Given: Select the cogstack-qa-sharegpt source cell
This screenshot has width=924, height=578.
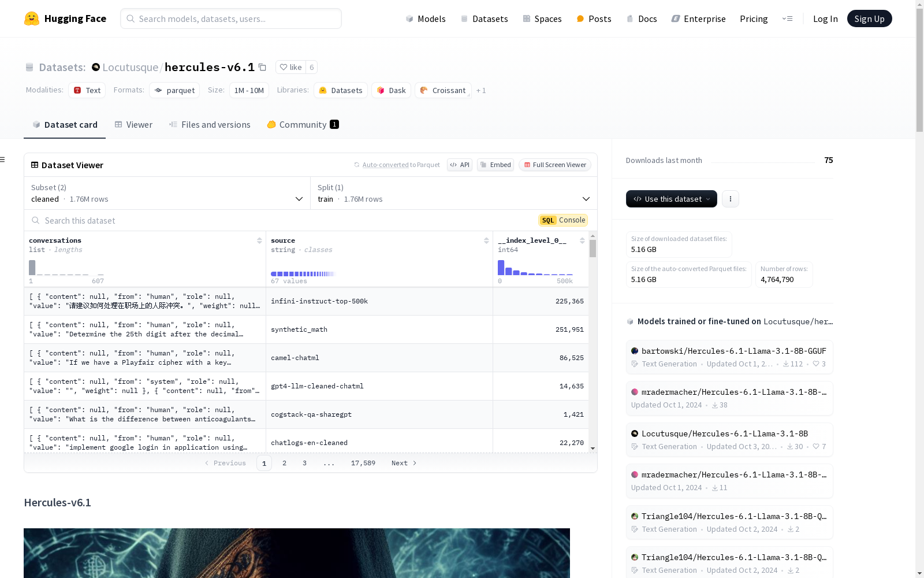Looking at the screenshot, I should tap(379, 414).
